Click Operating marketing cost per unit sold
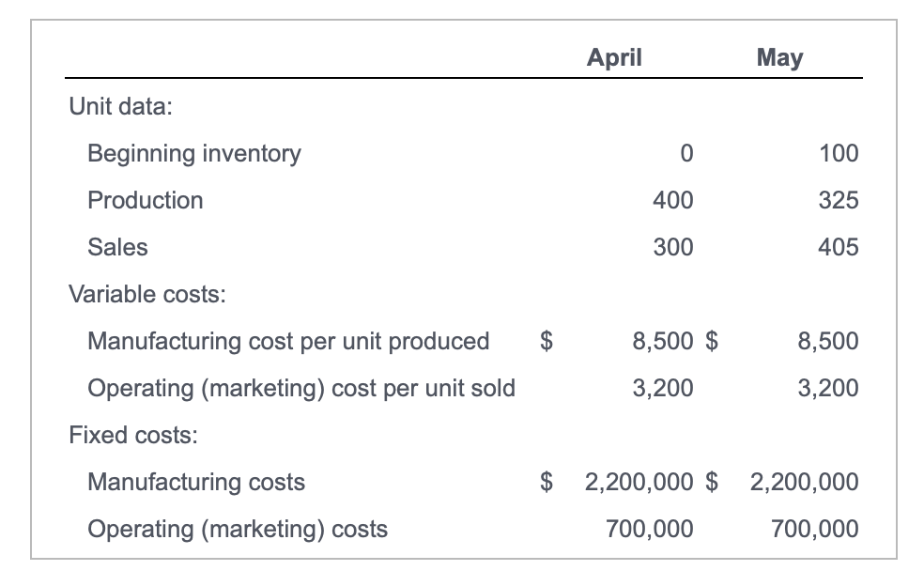The width and height of the screenshot is (924, 586). tap(300, 388)
